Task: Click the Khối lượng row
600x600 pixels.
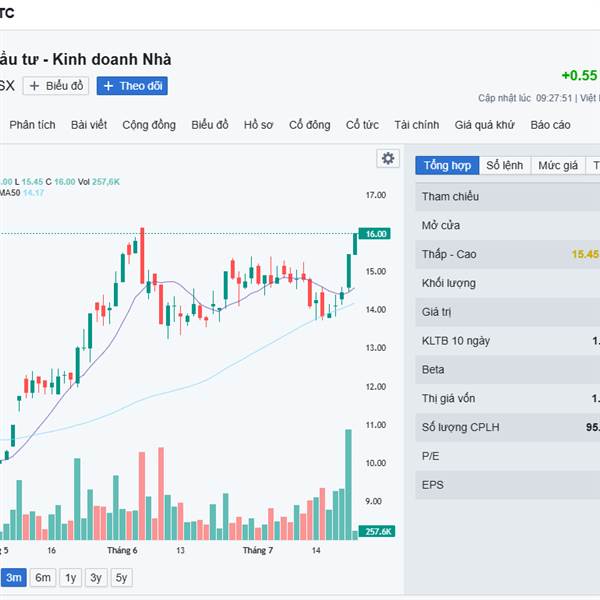Action: 508,283
